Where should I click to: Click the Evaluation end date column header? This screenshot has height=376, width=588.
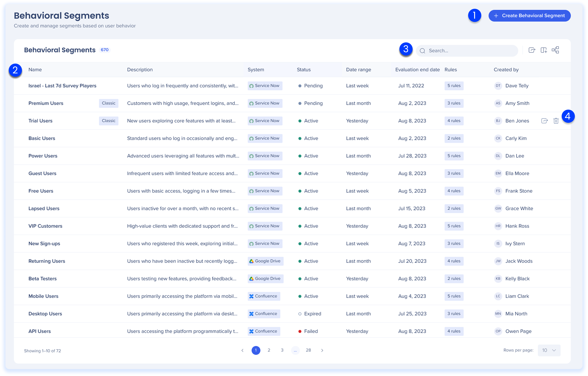coord(417,70)
